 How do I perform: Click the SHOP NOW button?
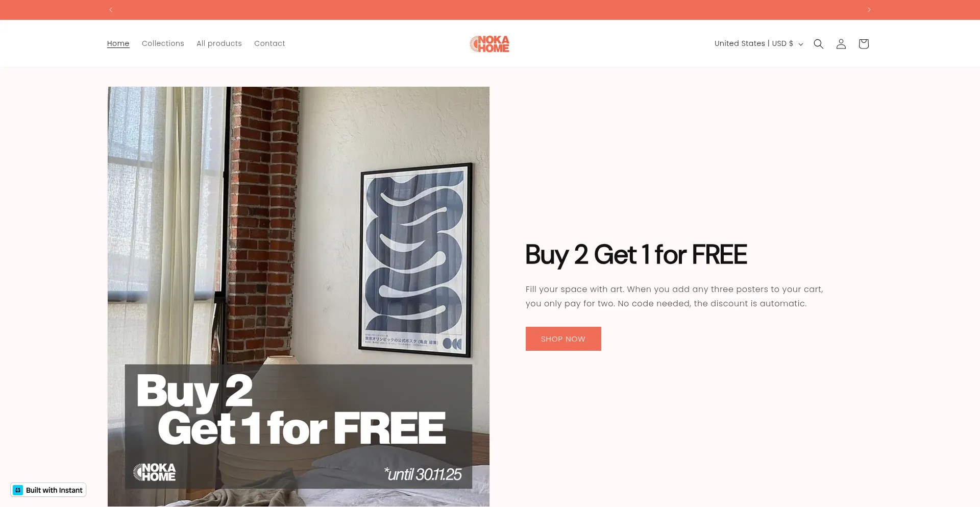[x=563, y=339]
